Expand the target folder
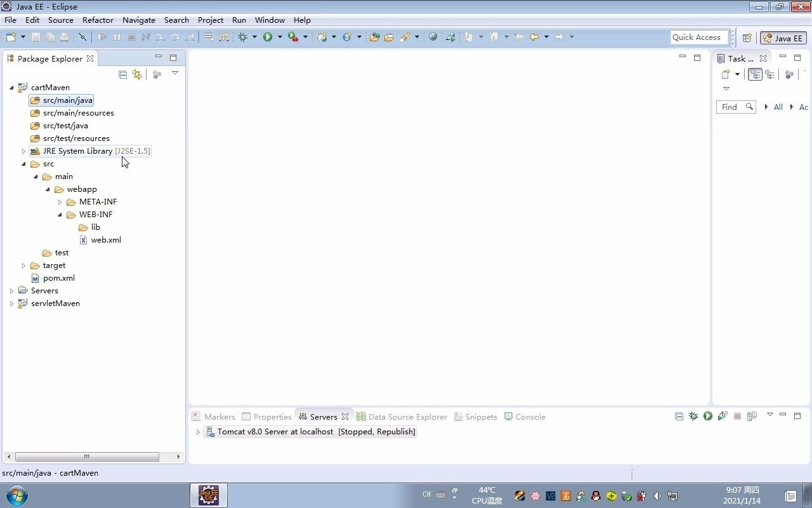Image resolution: width=812 pixels, height=508 pixels. click(x=23, y=265)
